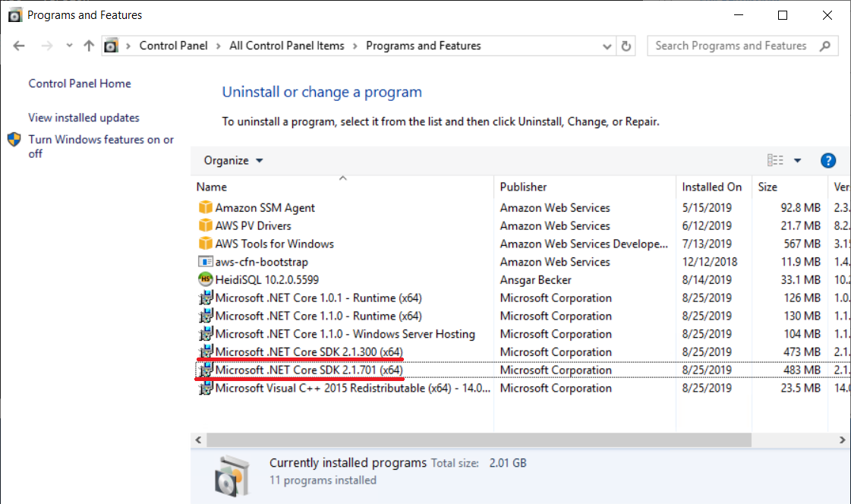Click the 12/12/2018 install date cell
The width and height of the screenshot is (851, 504).
click(x=709, y=262)
